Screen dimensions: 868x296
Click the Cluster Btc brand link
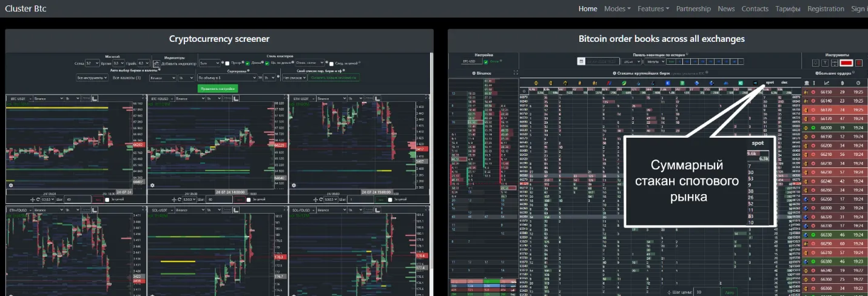point(25,8)
